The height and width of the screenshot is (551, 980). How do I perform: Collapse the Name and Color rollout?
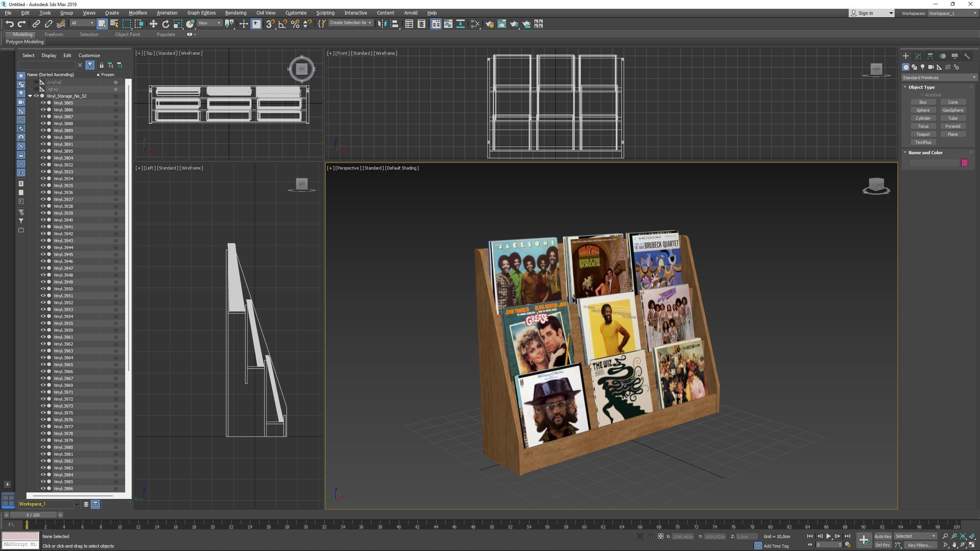click(905, 153)
